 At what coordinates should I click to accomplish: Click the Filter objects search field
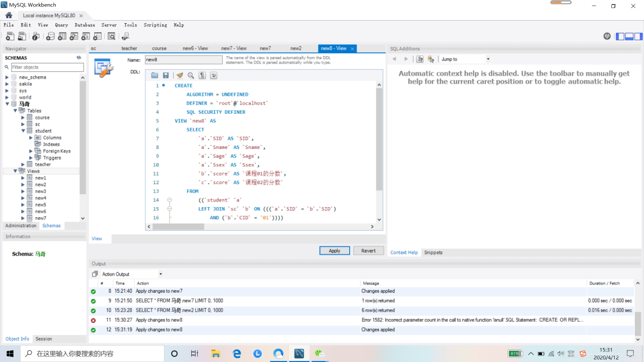coord(47,67)
